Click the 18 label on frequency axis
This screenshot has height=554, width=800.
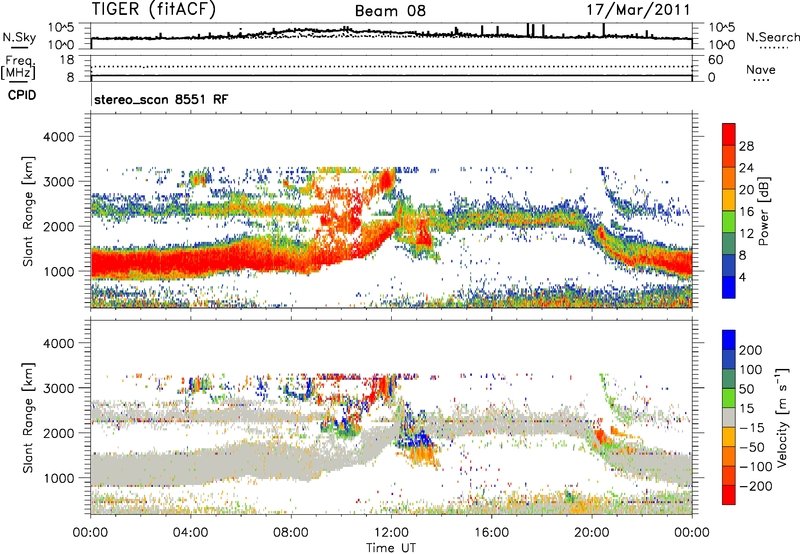(x=66, y=60)
